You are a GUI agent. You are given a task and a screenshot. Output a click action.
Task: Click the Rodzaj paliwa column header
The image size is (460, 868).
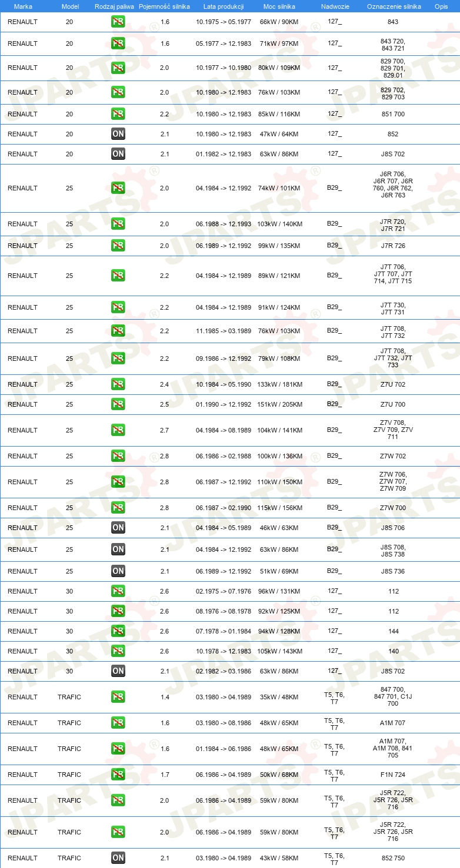pyautogui.click(x=114, y=6)
